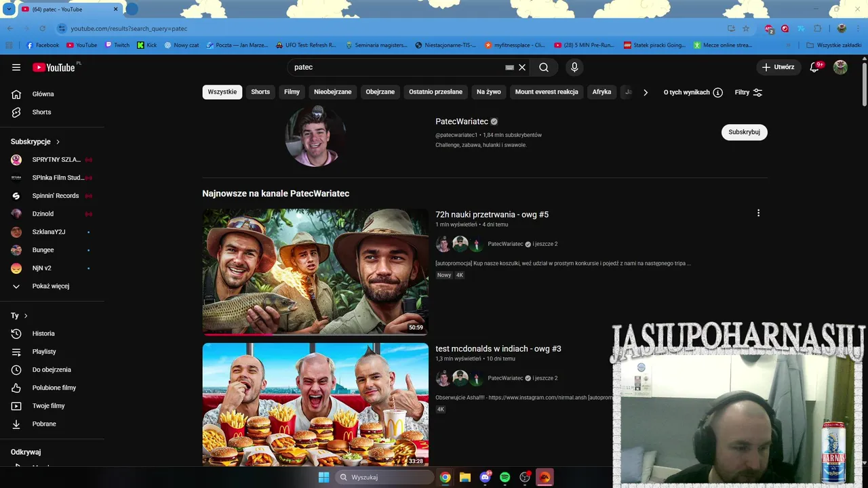868x488 pixels.
Task: Open the YouTube hamburger guide menu
Action: 16,67
